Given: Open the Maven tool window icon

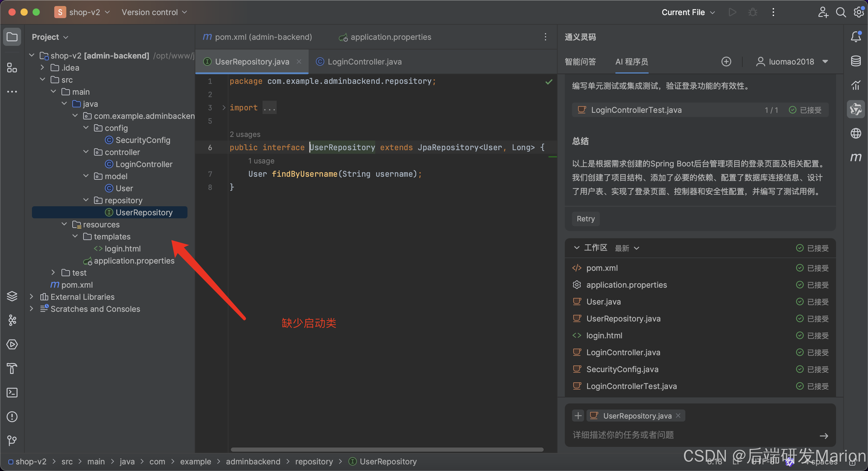Looking at the screenshot, I should click(x=856, y=157).
